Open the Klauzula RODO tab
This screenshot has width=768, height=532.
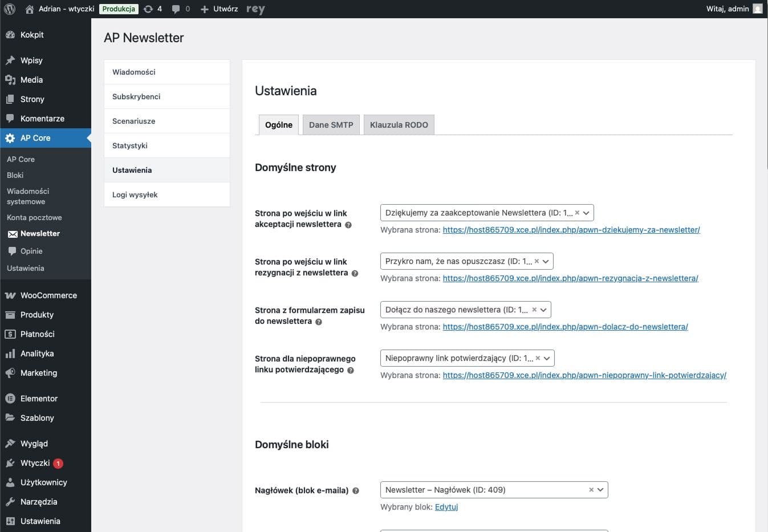pos(399,124)
